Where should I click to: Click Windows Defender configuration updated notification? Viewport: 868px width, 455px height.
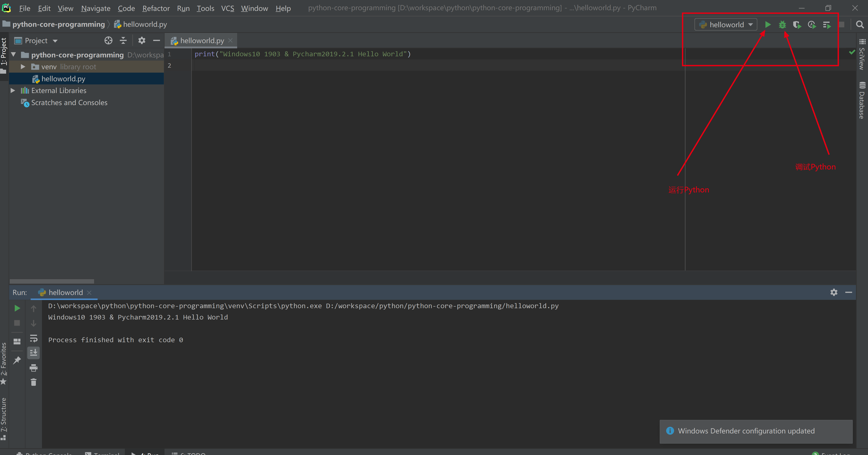pyautogui.click(x=756, y=431)
